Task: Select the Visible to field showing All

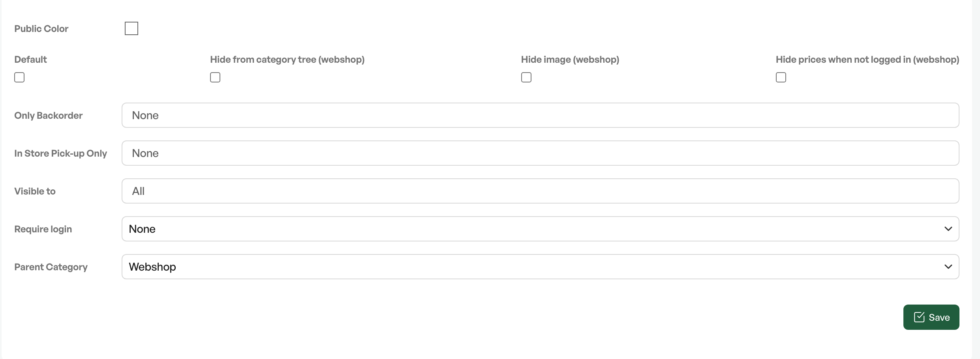Action: [541, 191]
